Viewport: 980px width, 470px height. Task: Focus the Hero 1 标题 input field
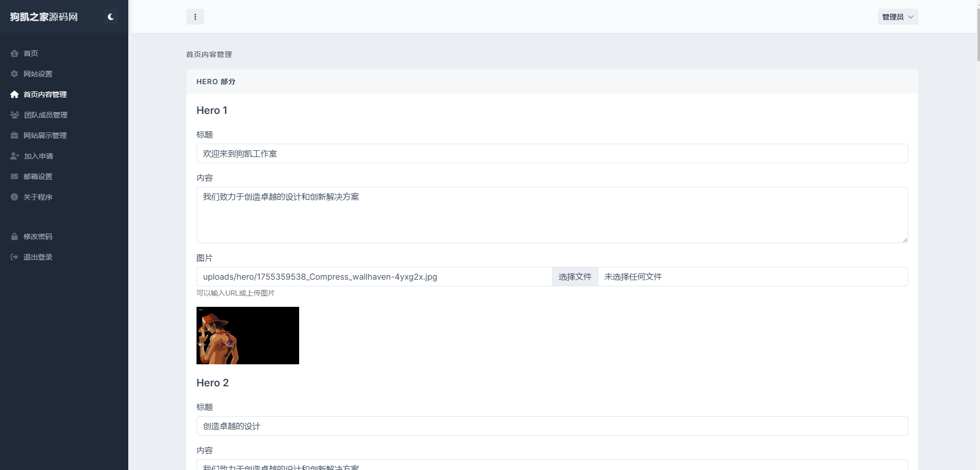coord(552,153)
